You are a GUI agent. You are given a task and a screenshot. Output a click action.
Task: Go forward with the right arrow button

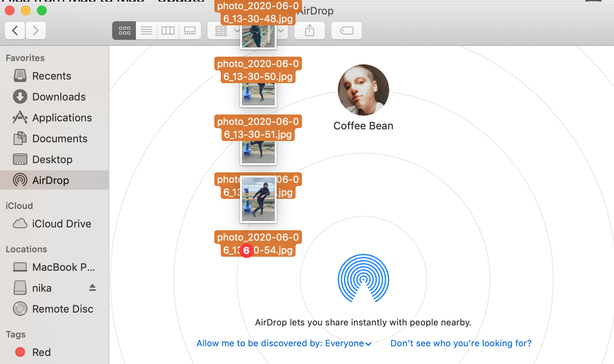36,31
